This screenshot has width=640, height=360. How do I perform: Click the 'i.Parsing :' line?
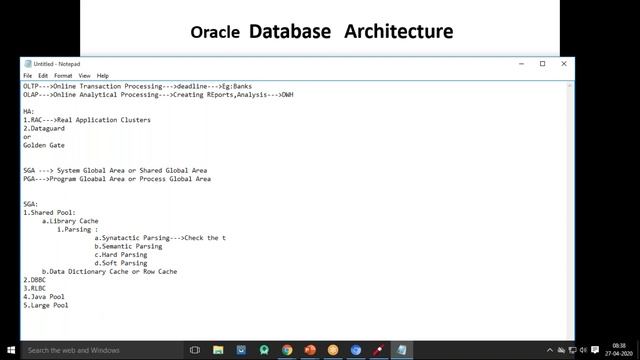pyautogui.click(x=78, y=230)
